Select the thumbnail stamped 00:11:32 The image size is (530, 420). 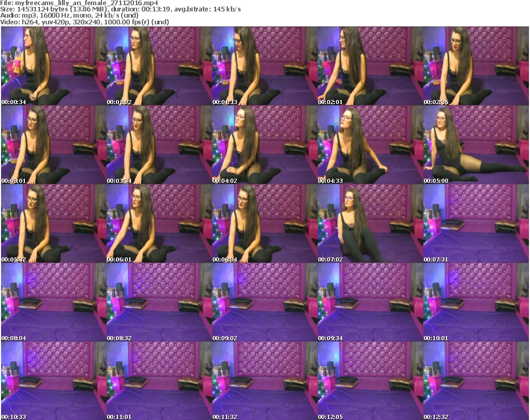[264, 381]
